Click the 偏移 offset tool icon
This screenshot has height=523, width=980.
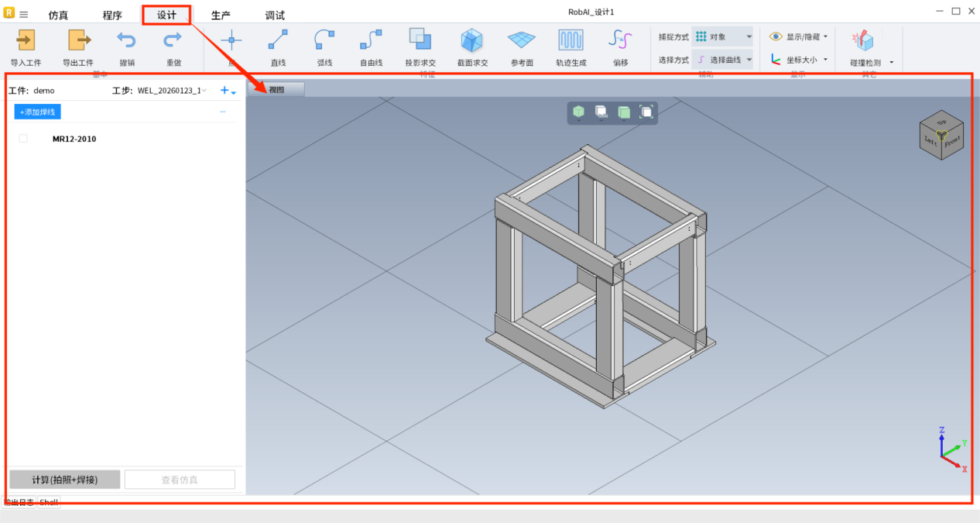click(x=620, y=40)
